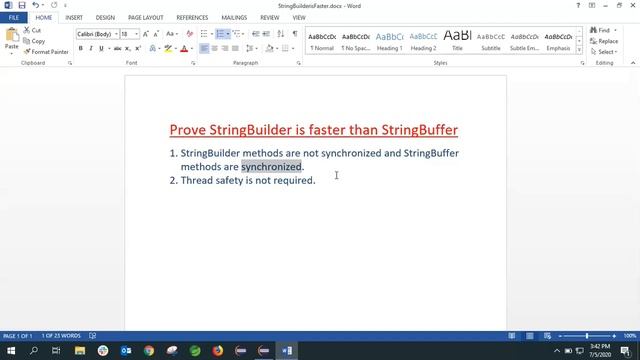This screenshot has width=640, height=360.
Task: Switch to the REVIEW tab
Action: (269, 18)
